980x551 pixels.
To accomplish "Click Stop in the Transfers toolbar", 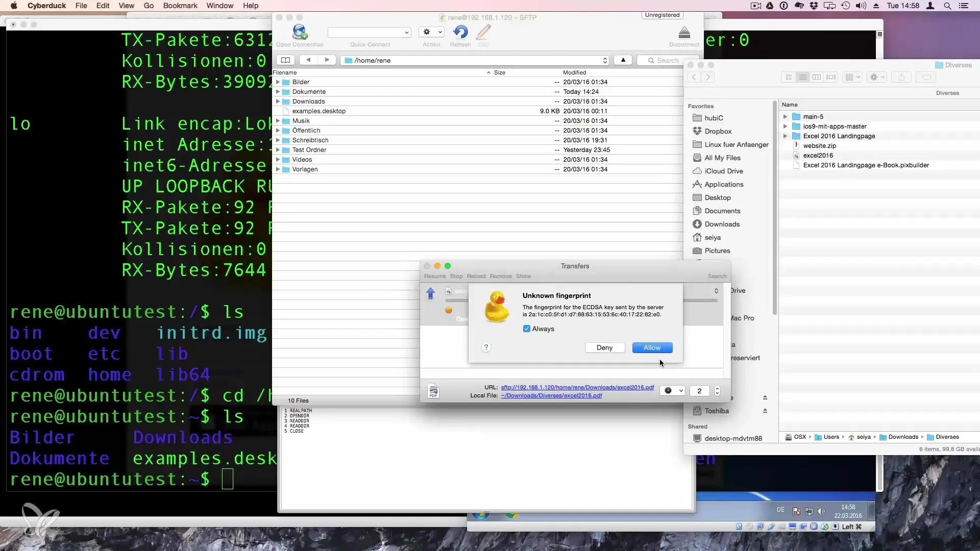I will pyautogui.click(x=456, y=276).
